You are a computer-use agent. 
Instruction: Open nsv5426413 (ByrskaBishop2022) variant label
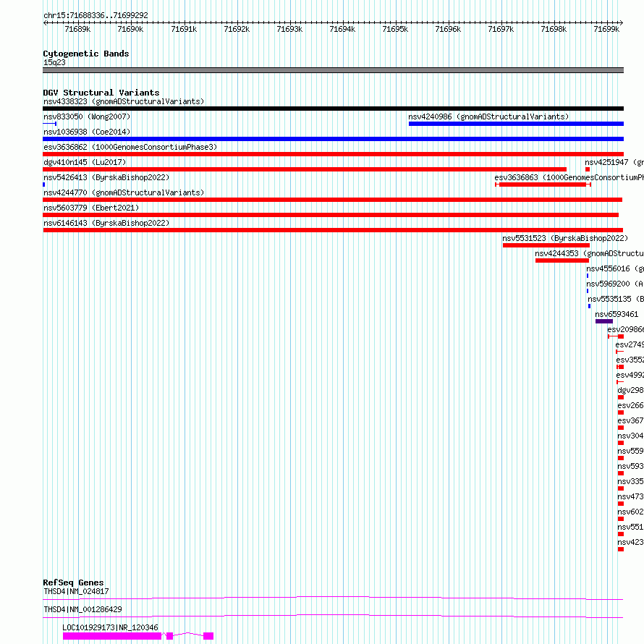coord(106,177)
